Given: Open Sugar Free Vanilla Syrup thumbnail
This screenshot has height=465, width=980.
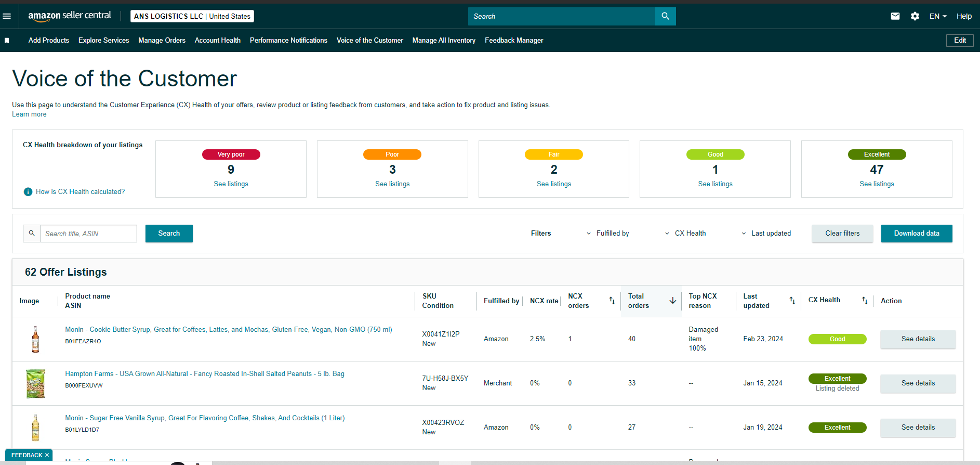Looking at the screenshot, I should [35, 428].
